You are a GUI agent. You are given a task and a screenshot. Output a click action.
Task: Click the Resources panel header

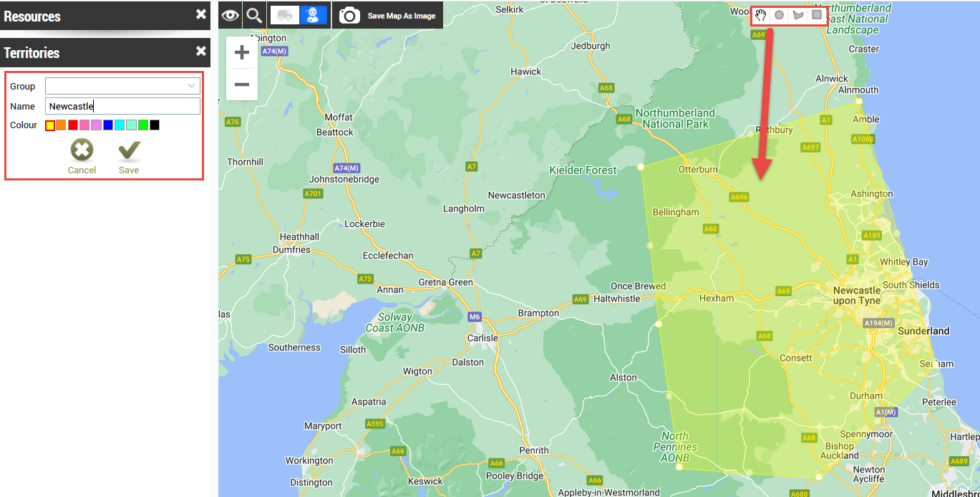pos(105,16)
